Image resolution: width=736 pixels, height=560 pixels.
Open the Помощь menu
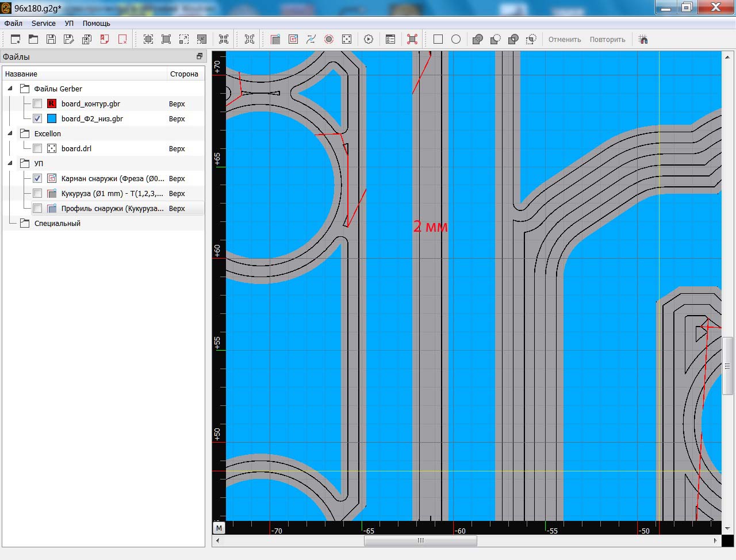pos(96,24)
